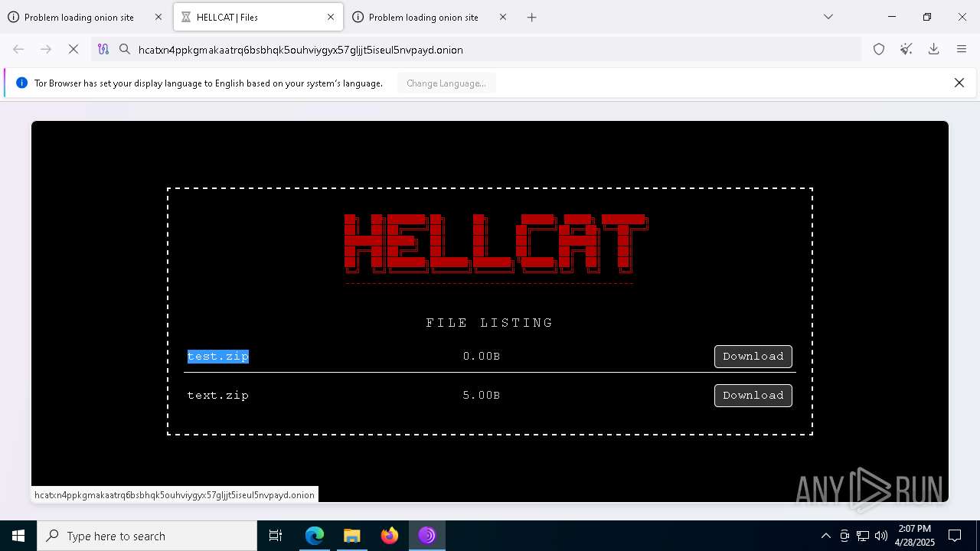Launch Microsoft Edge from taskbar
This screenshot has height=551, width=980.
point(315,536)
